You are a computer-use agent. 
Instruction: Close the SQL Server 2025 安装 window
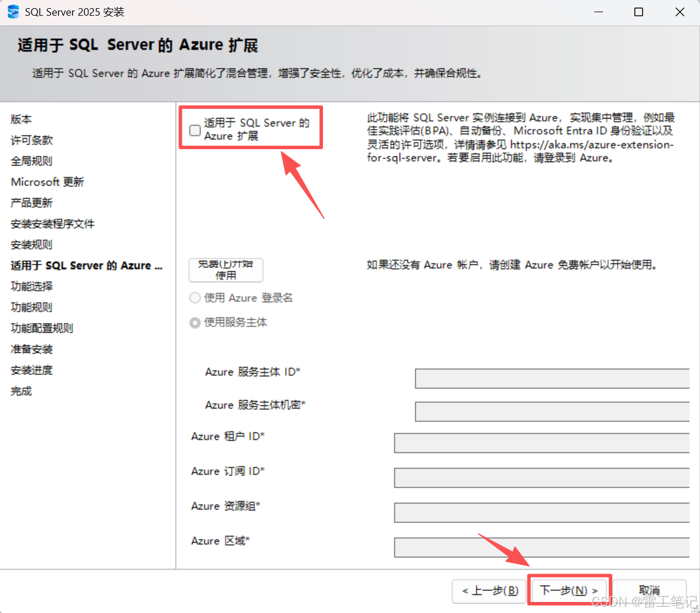tap(680, 12)
